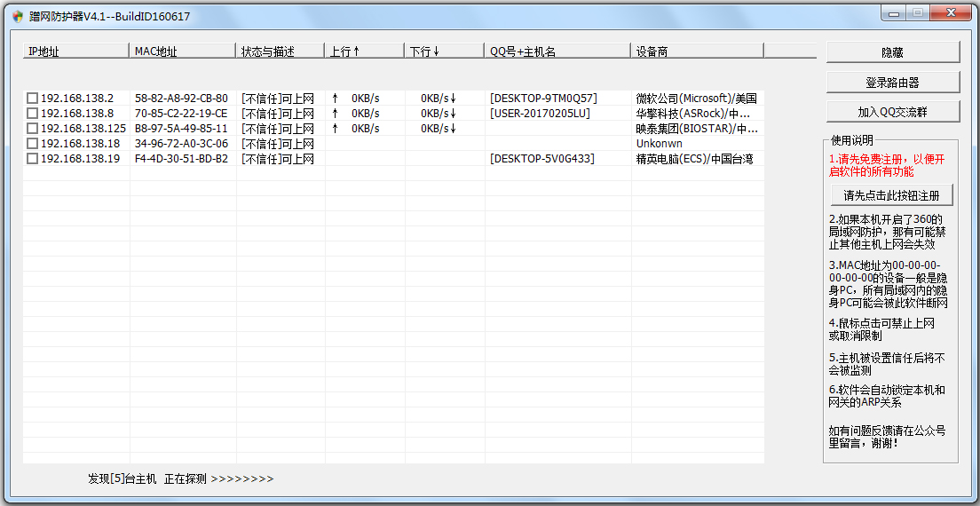Click the 加入QQ交流群 button
The height and width of the screenshot is (506, 980).
click(x=892, y=111)
